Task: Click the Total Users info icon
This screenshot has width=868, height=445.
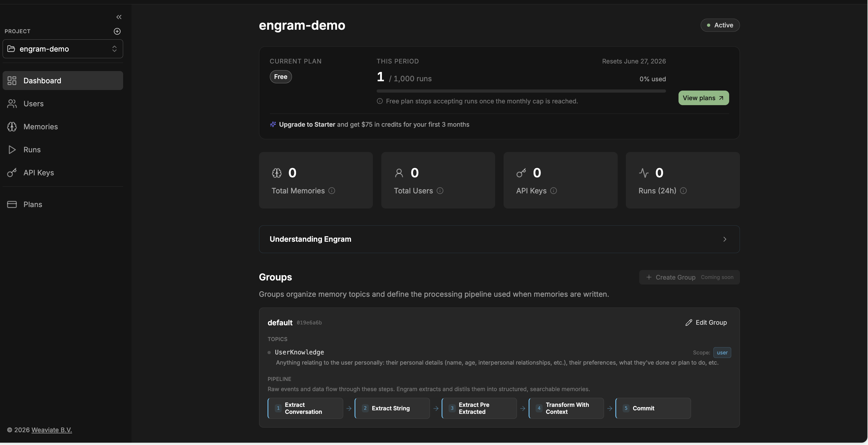Action: 440,191
